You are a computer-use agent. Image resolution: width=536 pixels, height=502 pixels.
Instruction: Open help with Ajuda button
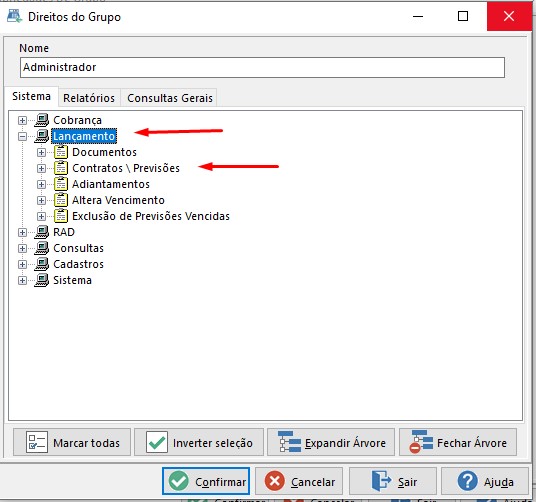pos(485,481)
